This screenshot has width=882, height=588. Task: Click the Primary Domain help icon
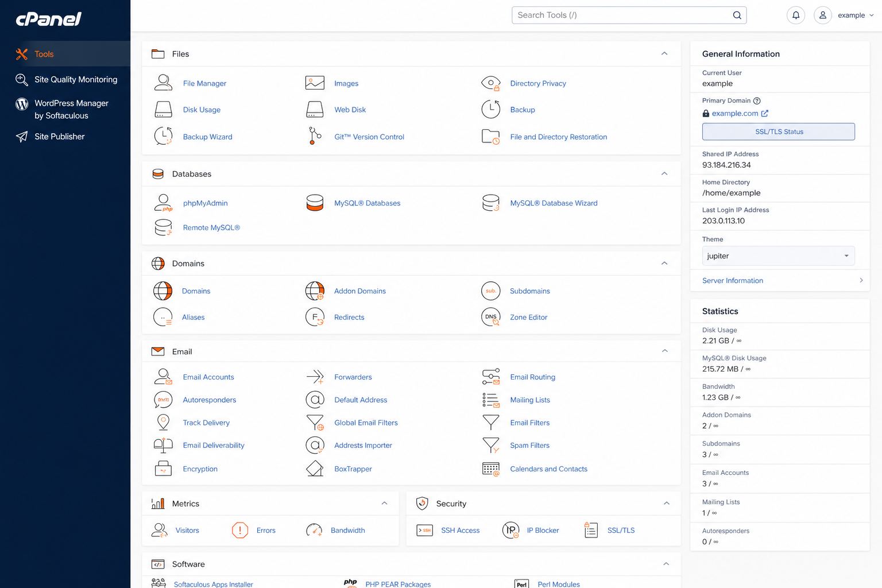pos(757,100)
